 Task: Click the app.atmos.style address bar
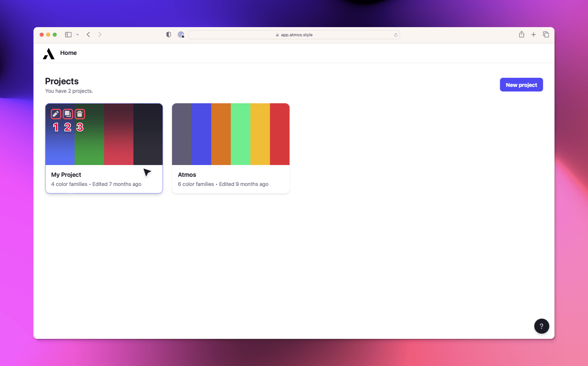294,35
